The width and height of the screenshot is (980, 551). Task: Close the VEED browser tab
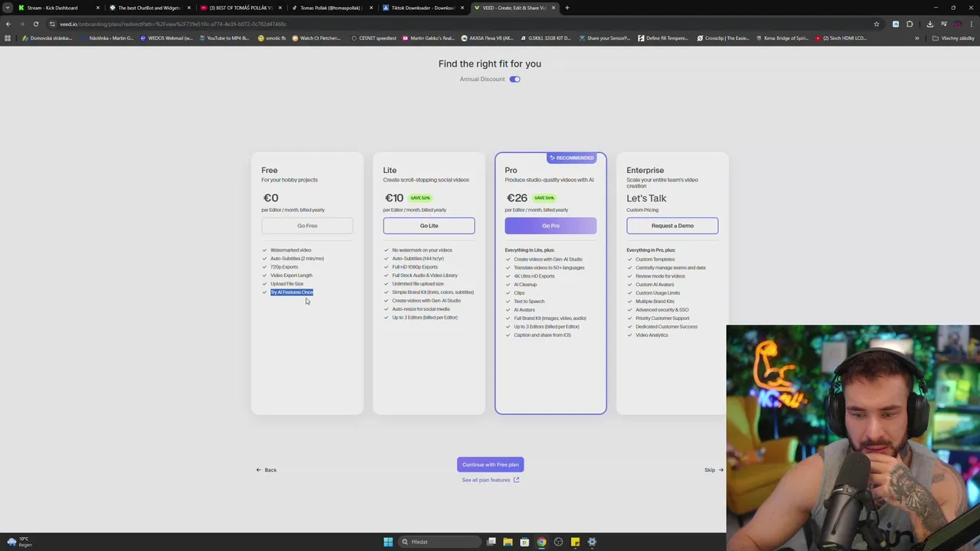tap(554, 8)
